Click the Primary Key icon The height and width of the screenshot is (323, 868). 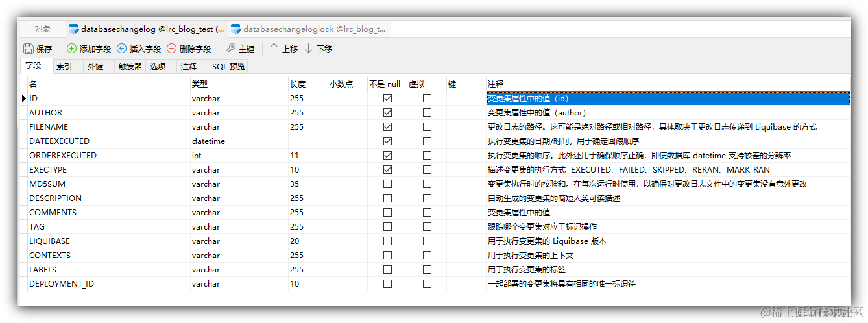tap(230, 49)
